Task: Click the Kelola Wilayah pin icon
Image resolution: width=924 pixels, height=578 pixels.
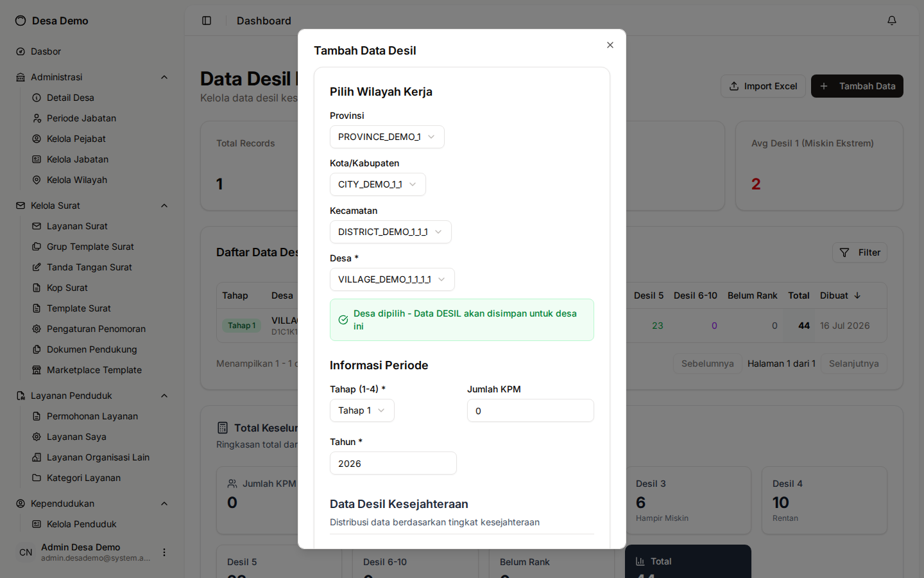Action: pos(37,180)
